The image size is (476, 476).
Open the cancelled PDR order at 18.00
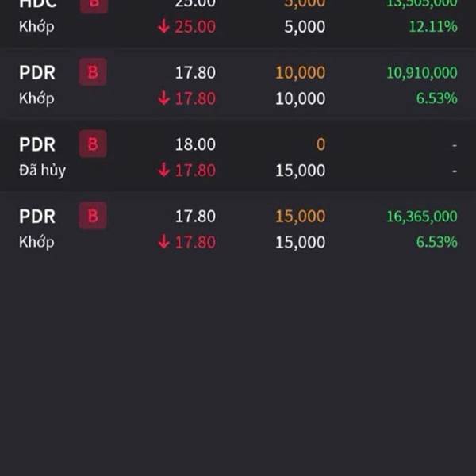point(238,156)
